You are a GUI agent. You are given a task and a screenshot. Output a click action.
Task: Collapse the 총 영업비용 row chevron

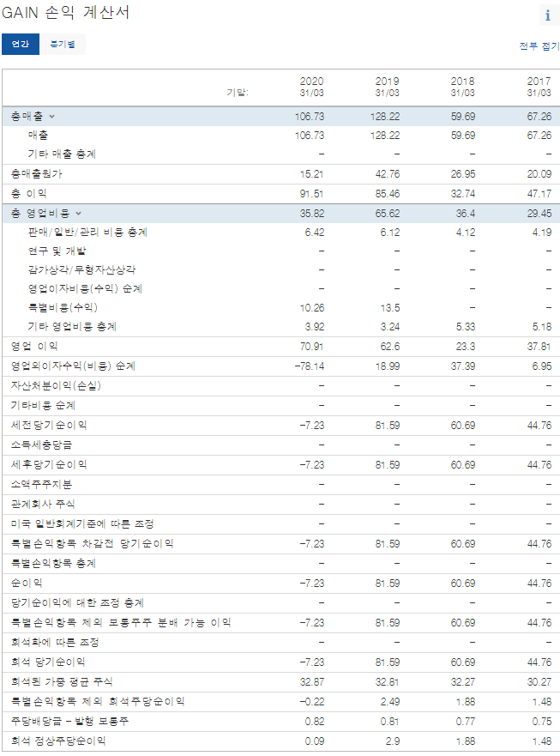tap(79, 213)
